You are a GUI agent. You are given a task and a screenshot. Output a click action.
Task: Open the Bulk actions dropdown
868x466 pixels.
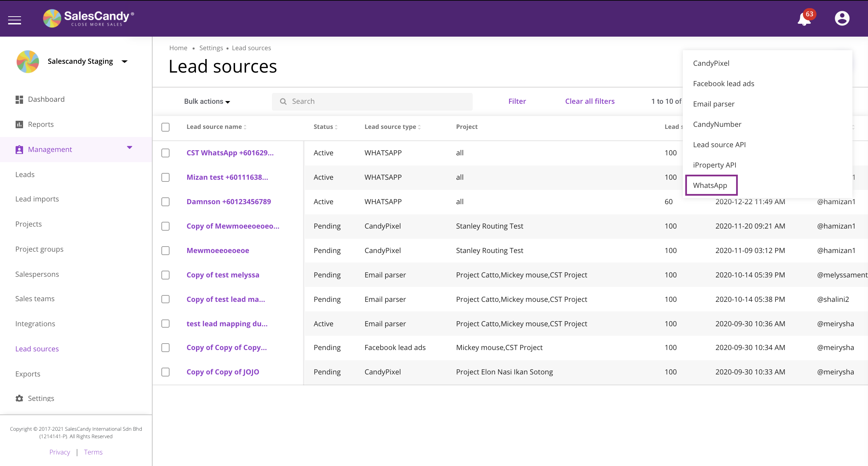pyautogui.click(x=207, y=101)
